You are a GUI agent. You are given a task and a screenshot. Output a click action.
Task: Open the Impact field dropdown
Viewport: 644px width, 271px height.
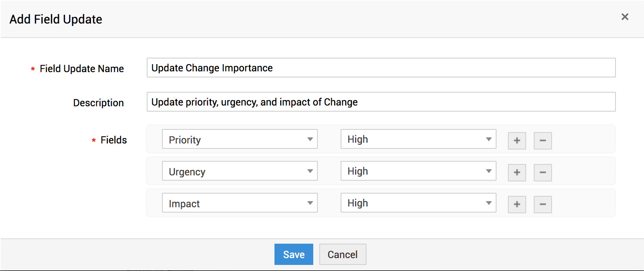coord(240,203)
